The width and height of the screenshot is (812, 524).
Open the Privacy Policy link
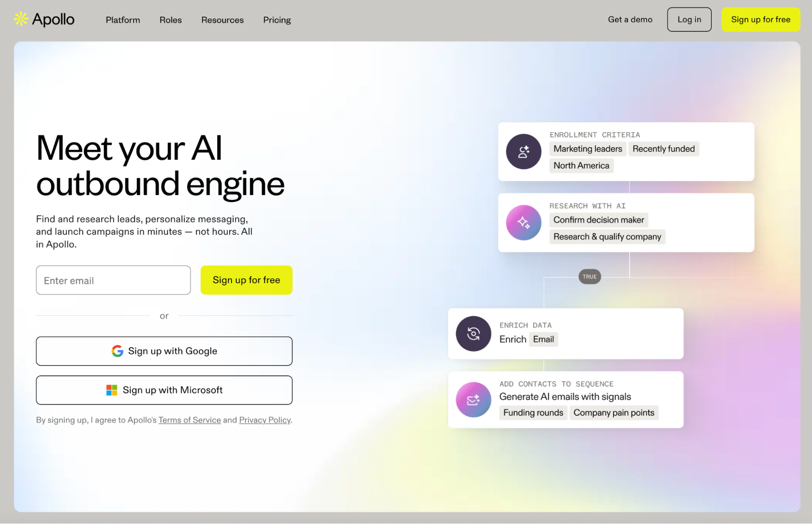[x=265, y=420]
